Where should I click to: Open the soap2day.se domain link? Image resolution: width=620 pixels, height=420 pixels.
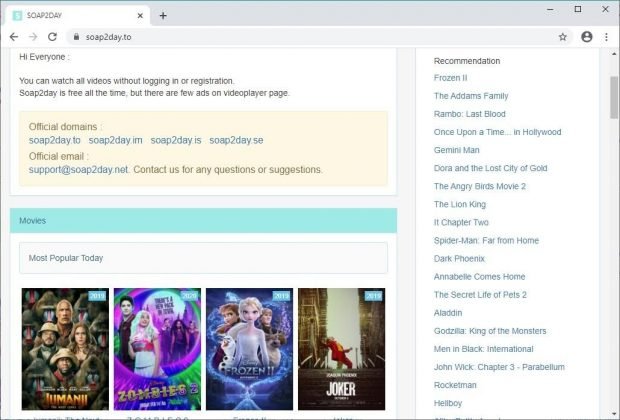[x=236, y=140]
